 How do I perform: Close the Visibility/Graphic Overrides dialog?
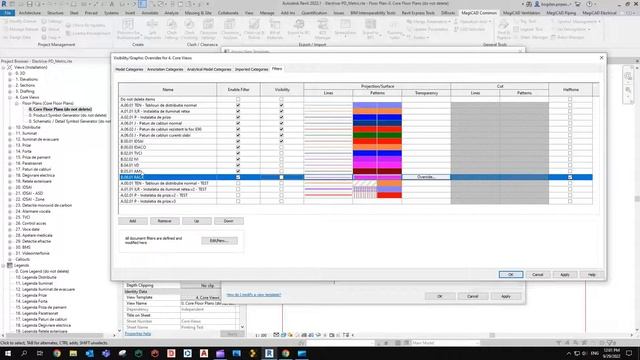tap(601, 58)
